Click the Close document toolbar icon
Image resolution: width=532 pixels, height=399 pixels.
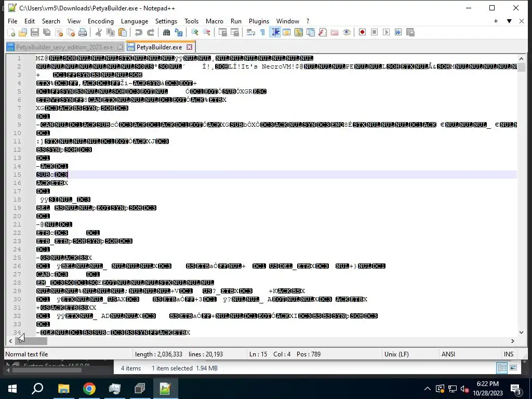tap(59, 32)
